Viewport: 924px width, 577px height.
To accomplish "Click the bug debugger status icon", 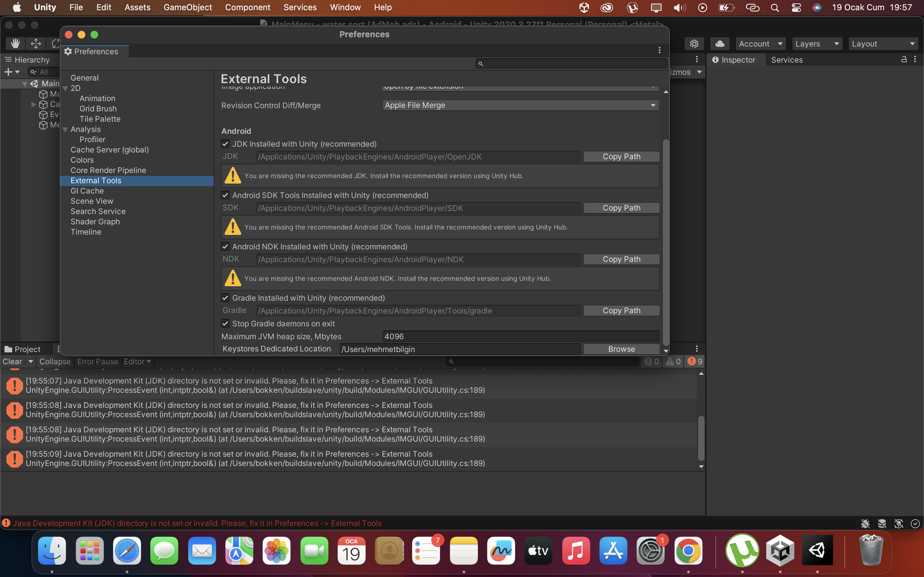I will pos(865,524).
